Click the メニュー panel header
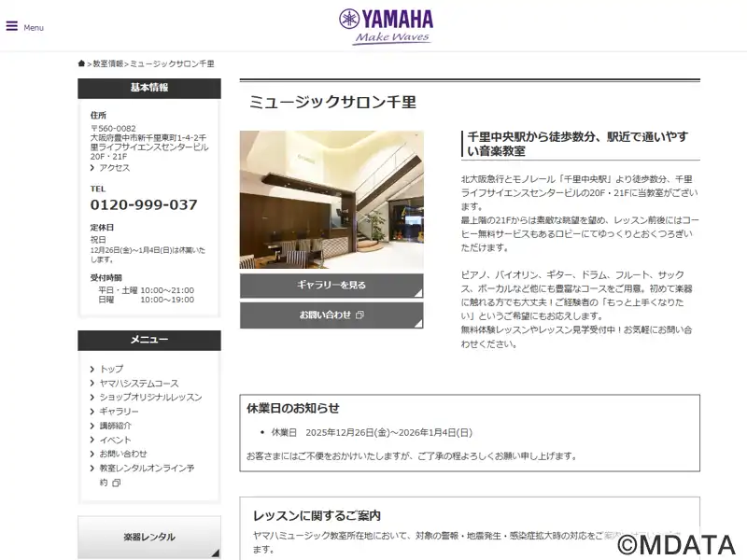The width and height of the screenshot is (747, 560). (149, 340)
